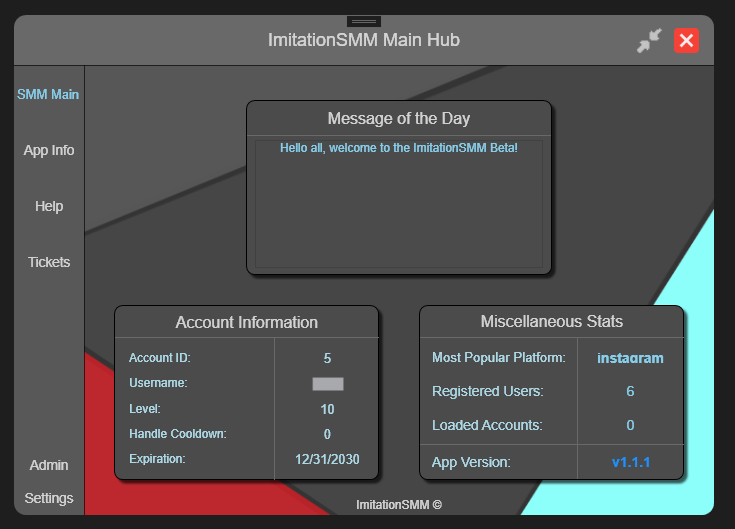Click the Most Popular Platform label
This screenshot has height=529, width=735.
(499, 358)
